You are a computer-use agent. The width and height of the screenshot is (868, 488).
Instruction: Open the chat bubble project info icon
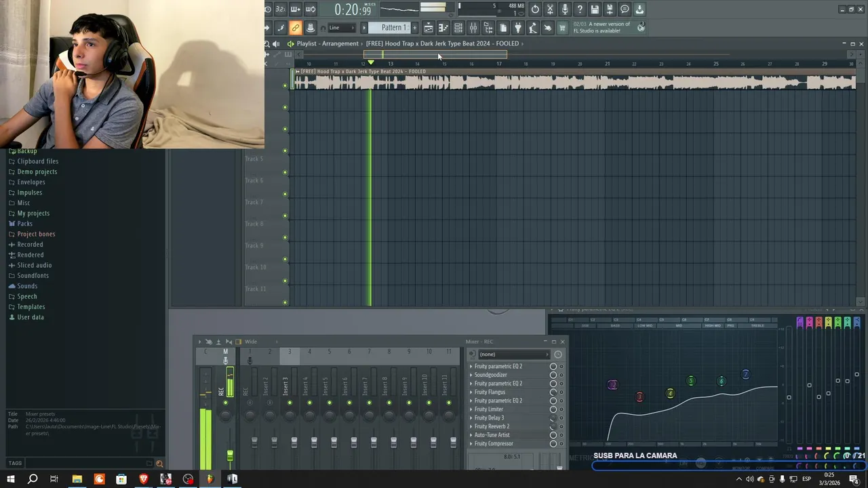[x=625, y=9]
